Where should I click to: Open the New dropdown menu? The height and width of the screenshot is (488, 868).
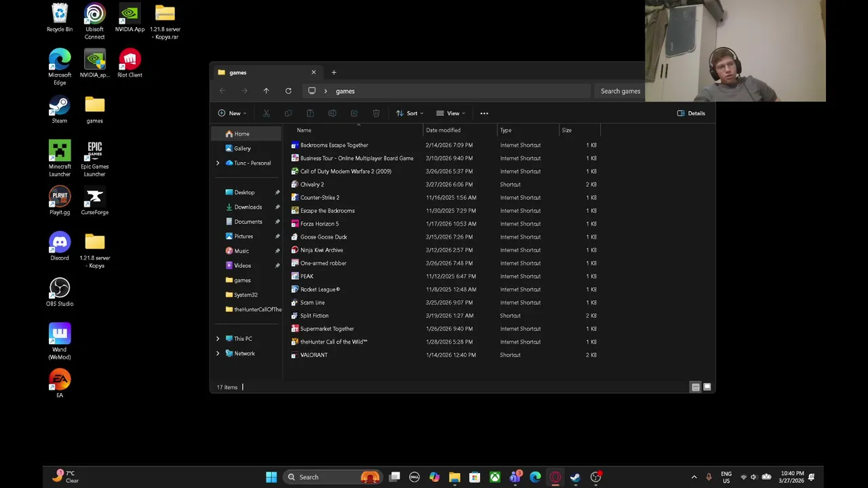click(232, 113)
